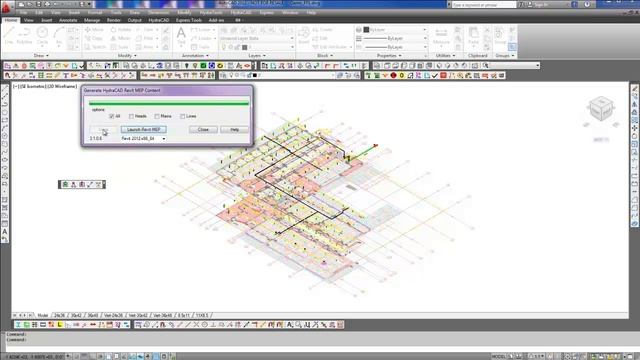Expand the Annotation panel
The height and width of the screenshot is (360, 640).
click(x=195, y=56)
